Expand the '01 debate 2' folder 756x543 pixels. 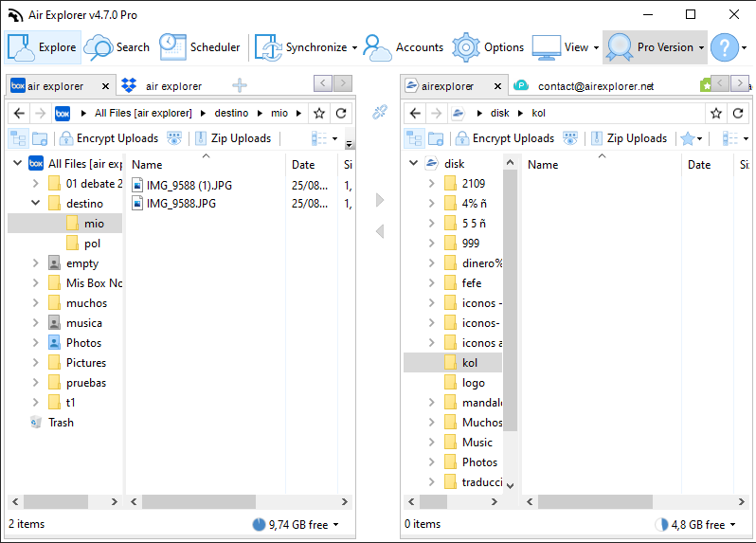(36, 184)
